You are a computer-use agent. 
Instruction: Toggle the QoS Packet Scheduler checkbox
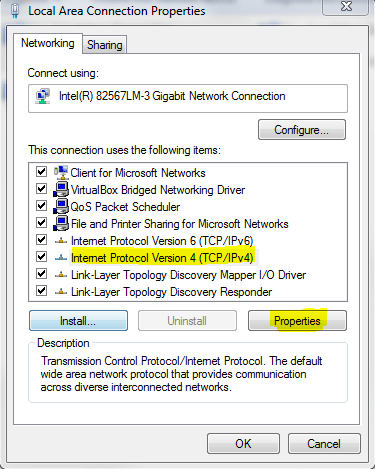tap(41, 206)
